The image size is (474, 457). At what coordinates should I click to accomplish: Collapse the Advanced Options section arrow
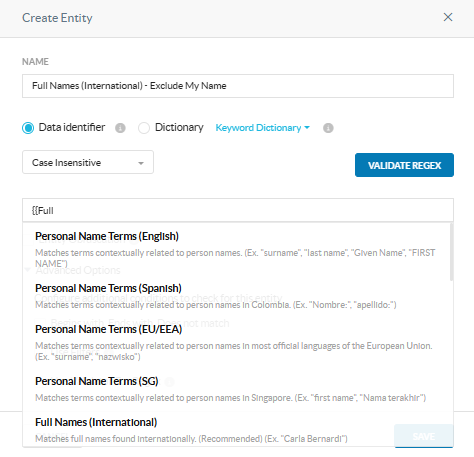(x=28, y=270)
